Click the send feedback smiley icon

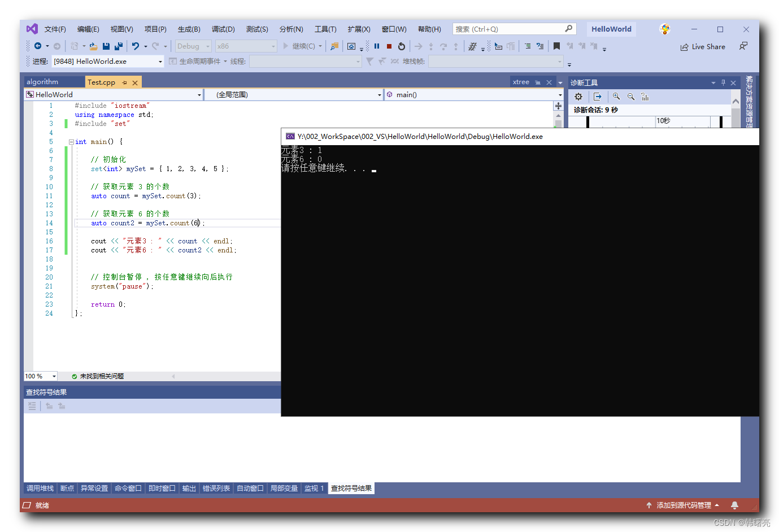pyautogui.click(x=664, y=28)
